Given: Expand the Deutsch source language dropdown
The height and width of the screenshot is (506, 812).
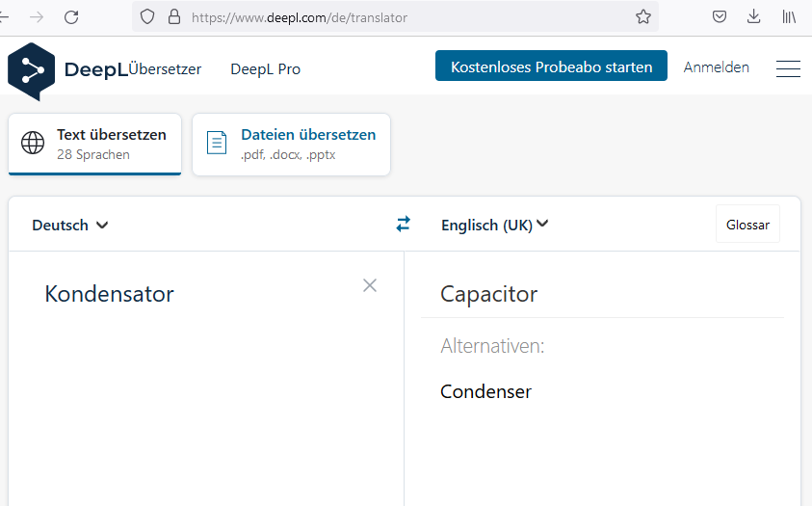Looking at the screenshot, I should pyautogui.click(x=70, y=226).
